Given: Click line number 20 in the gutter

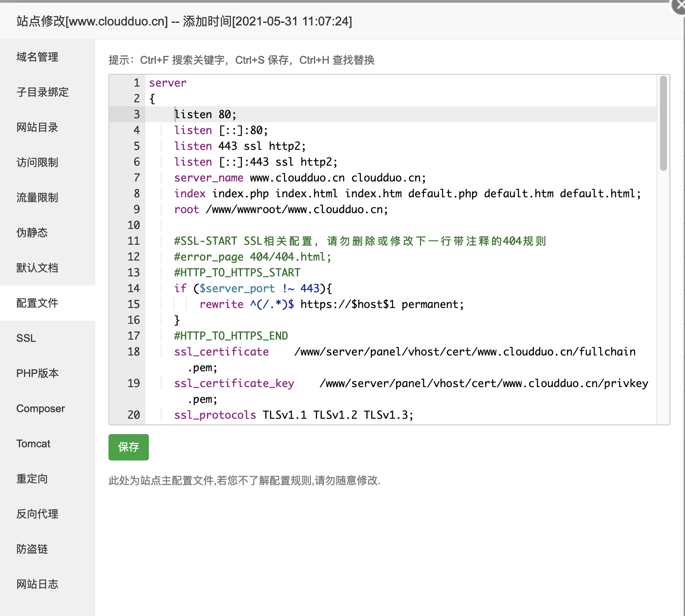Looking at the screenshot, I should point(134,415).
